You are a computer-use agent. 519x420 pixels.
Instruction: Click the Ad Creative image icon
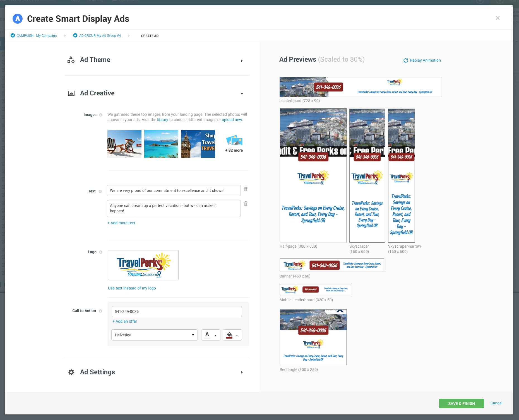pos(71,93)
